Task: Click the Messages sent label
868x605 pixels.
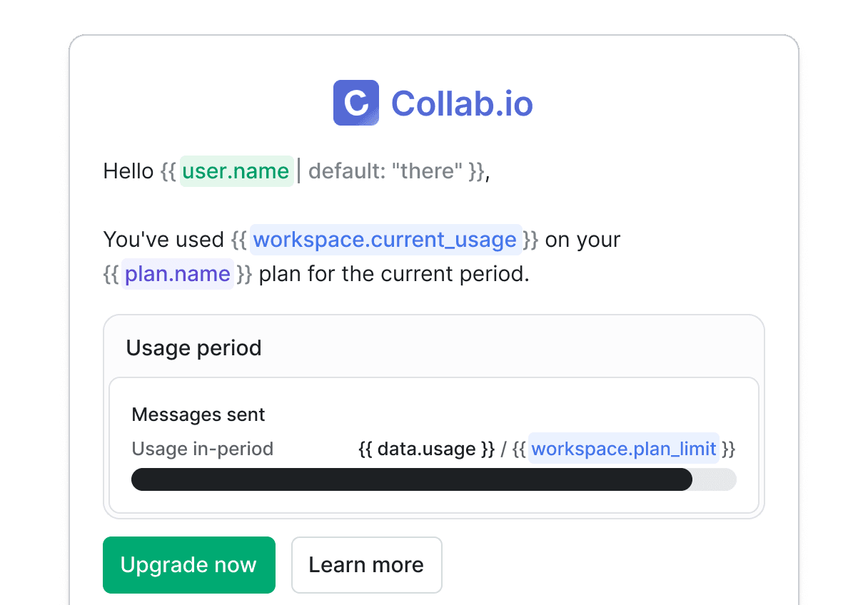Action: coord(198,415)
